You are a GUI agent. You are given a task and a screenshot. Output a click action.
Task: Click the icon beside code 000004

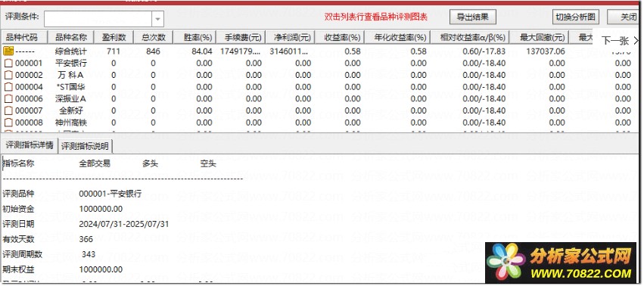tap(8, 87)
